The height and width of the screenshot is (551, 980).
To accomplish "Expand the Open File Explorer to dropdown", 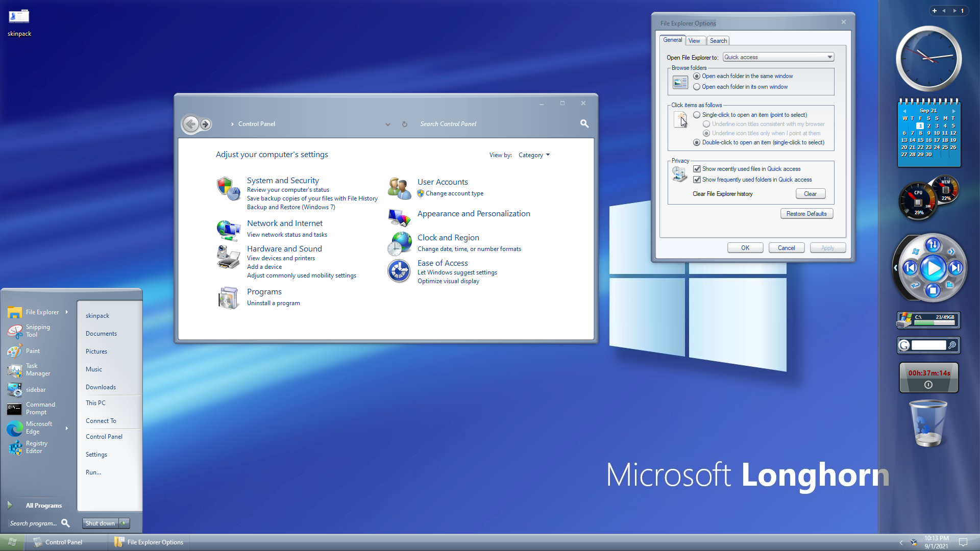I will (x=829, y=57).
